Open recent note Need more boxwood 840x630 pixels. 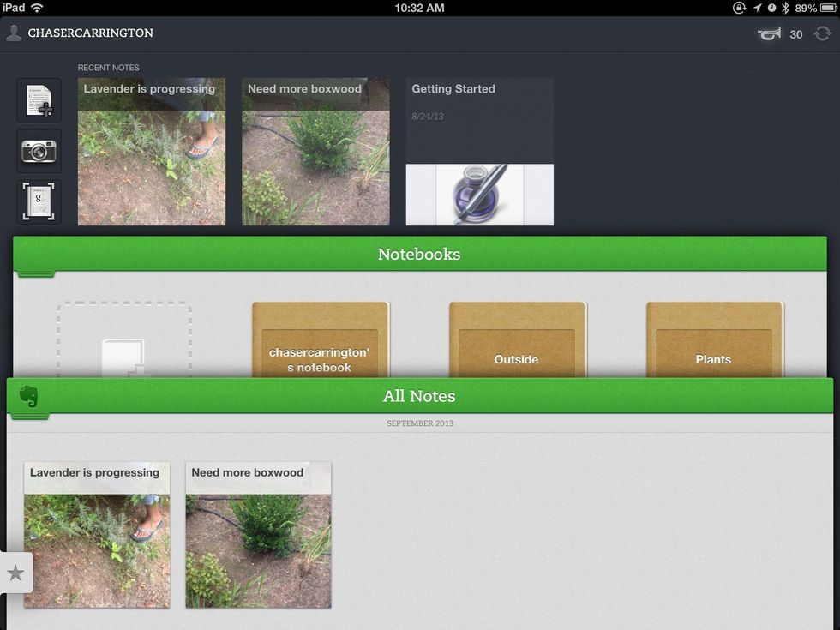pyautogui.click(x=315, y=152)
